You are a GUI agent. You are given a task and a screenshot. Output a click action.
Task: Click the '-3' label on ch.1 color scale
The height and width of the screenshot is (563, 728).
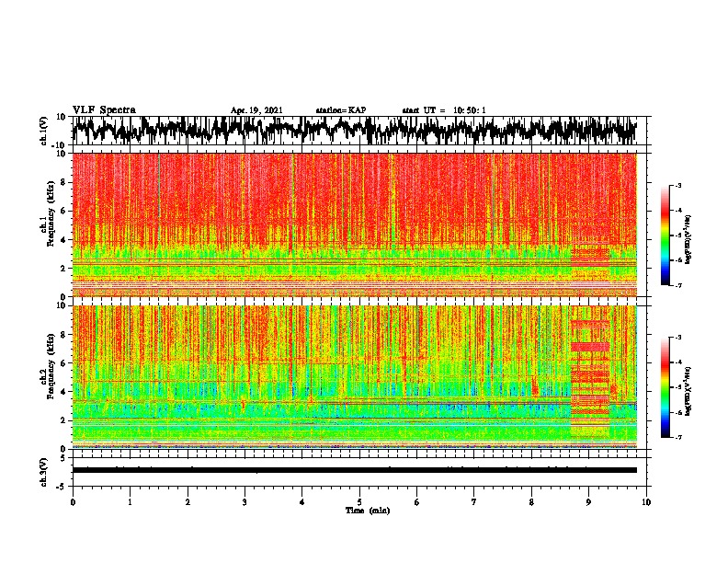677,185
